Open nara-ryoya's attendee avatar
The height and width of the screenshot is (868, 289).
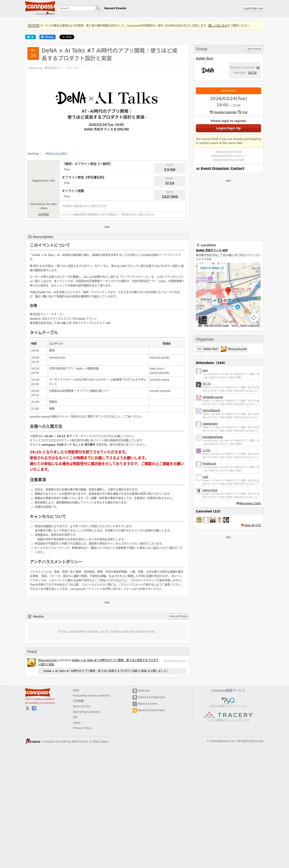tap(199, 491)
